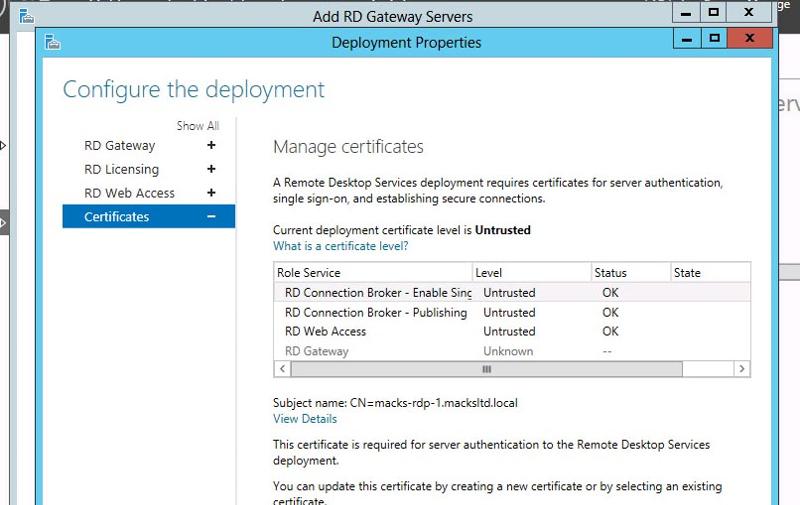Click Show All in the sidebar
The height and width of the screenshot is (505, 800).
pos(197,125)
